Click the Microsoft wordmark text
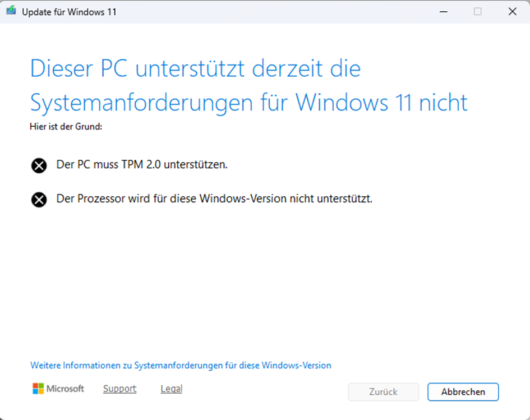The width and height of the screenshot is (530, 420). pyautogui.click(x=65, y=389)
